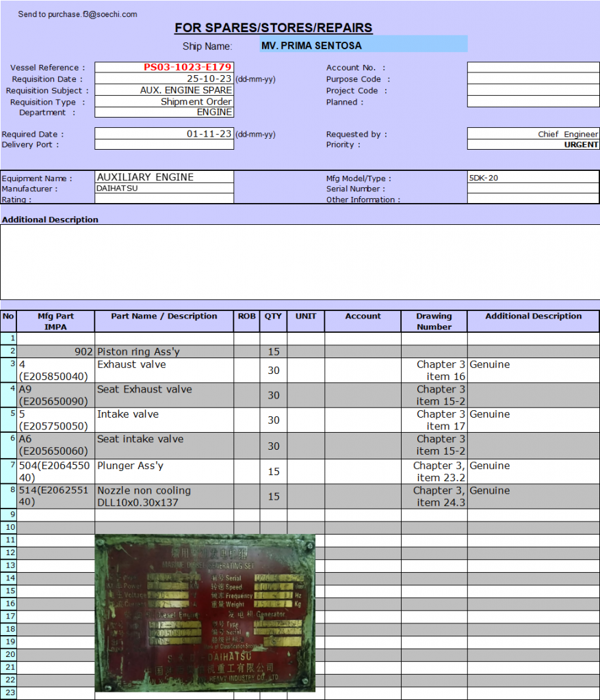Select the Manufacturer cell DAIHATSU
This screenshot has height=700, width=600.
pyautogui.click(x=164, y=189)
